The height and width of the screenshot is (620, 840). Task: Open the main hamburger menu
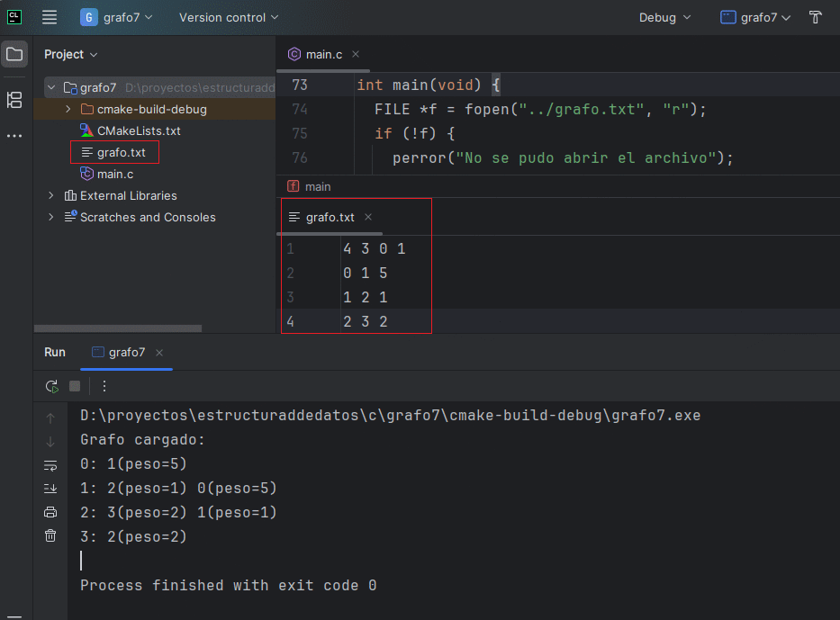(50, 17)
